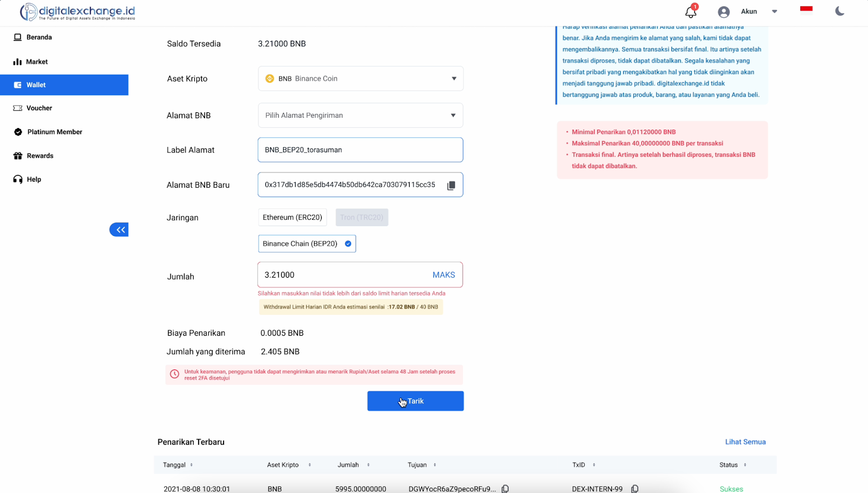The image size is (868, 493).
Task: Click the Jumlah amount field
Action: 360,275
